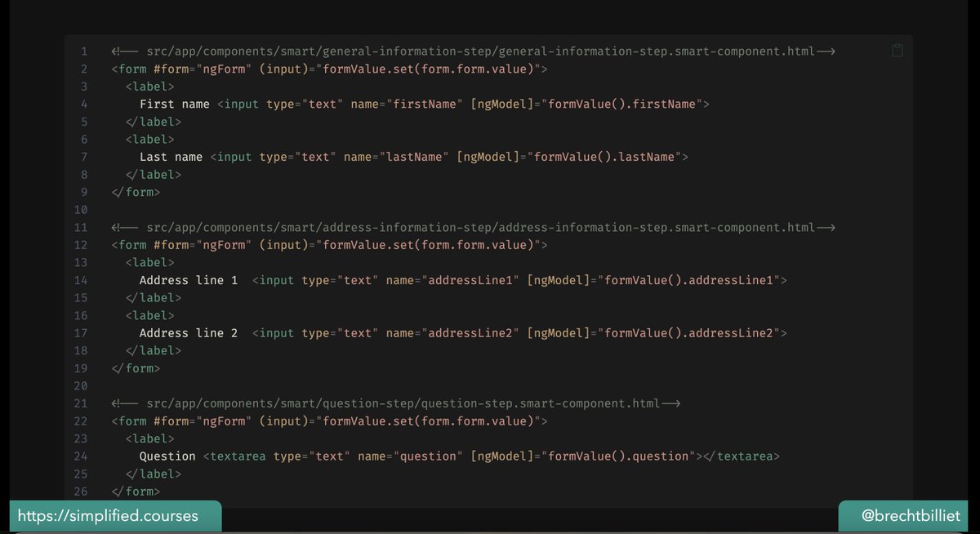Click the name="addressLine2" attribute

click(452, 333)
